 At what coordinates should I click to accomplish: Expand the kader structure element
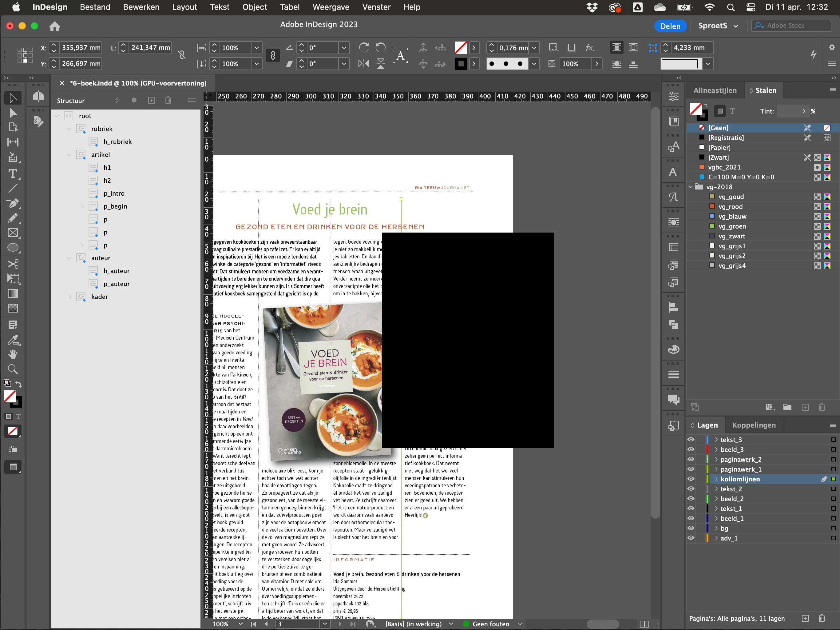[x=70, y=297]
